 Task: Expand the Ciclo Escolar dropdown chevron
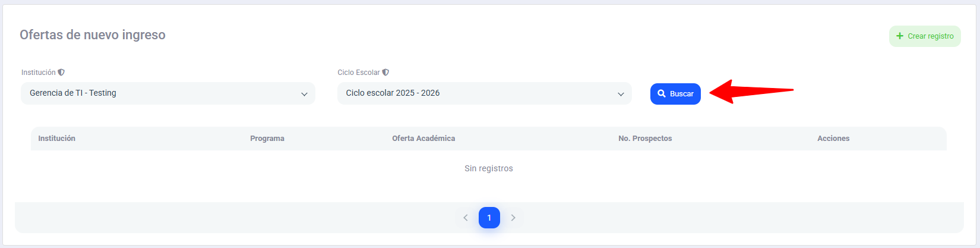point(621,94)
